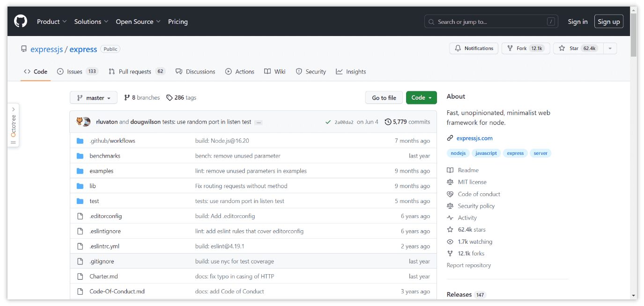The width and height of the screenshot is (644, 306).
Task: Open the Actions tab
Action: [x=240, y=72]
